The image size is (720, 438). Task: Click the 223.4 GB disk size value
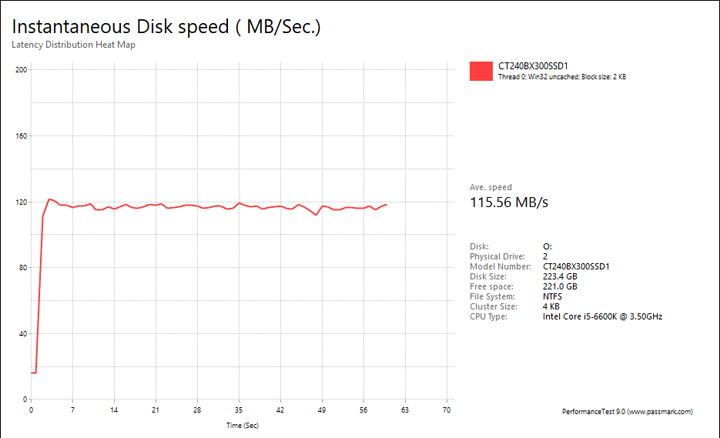[x=559, y=276]
